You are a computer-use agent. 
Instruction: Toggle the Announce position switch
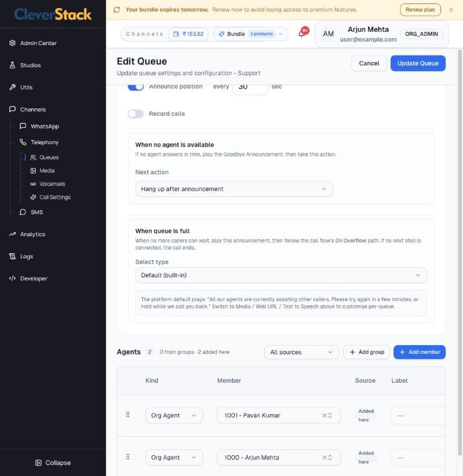(135, 86)
